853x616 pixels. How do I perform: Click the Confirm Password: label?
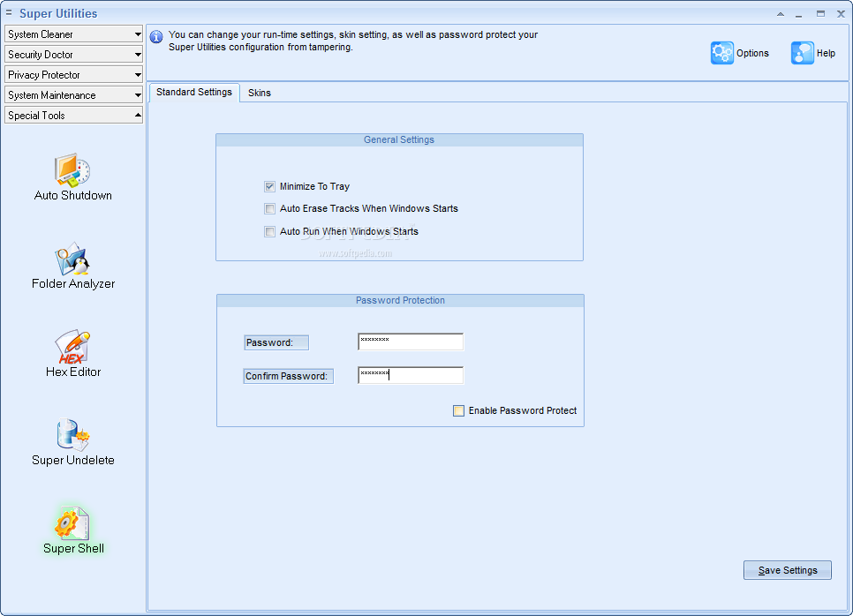pyautogui.click(x=289, y=376)
